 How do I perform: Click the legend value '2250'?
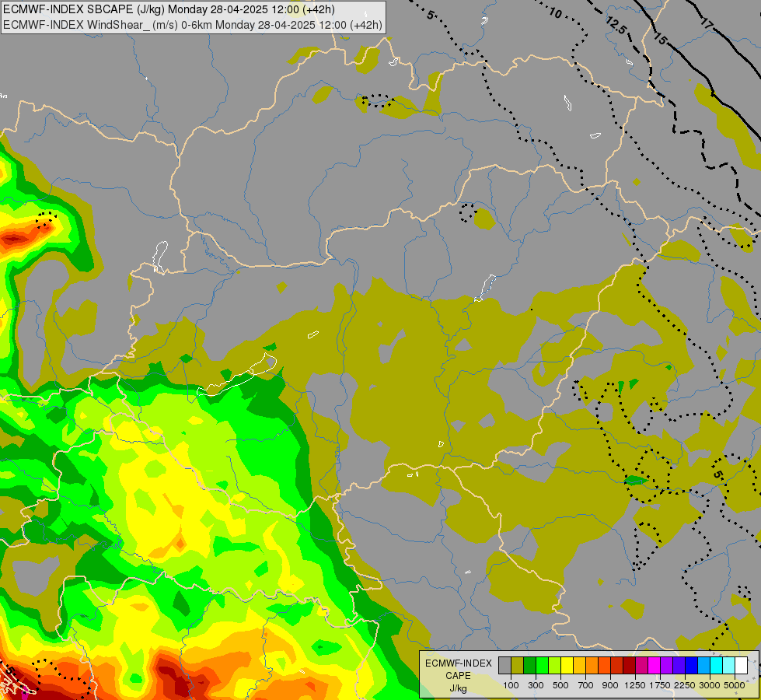[685, 685]
